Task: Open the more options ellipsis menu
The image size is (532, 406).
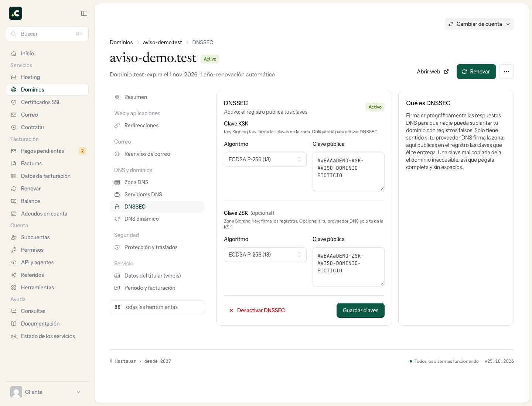Action: (x=507, y=72)
